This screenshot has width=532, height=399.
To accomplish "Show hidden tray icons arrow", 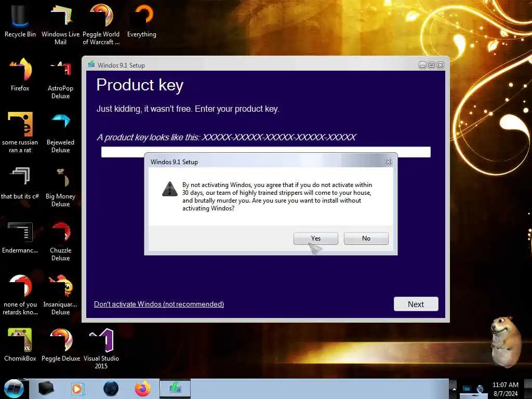I will pos(454,389).
